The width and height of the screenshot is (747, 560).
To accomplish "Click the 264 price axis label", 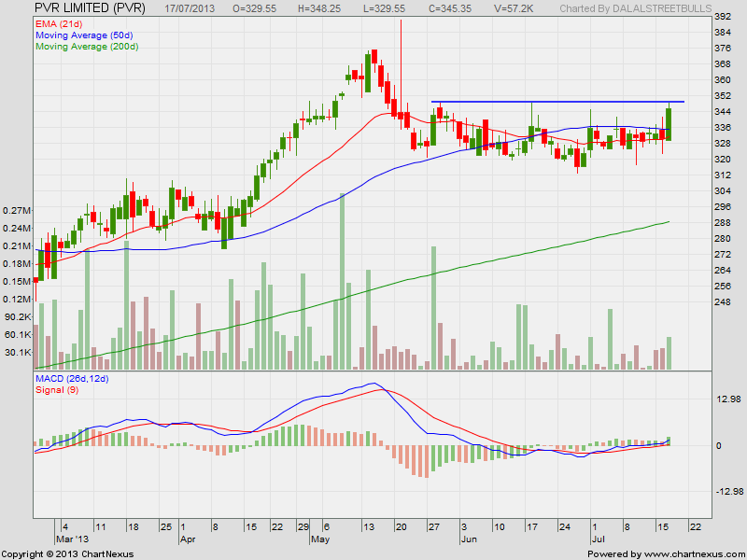I will click(723, 270).
